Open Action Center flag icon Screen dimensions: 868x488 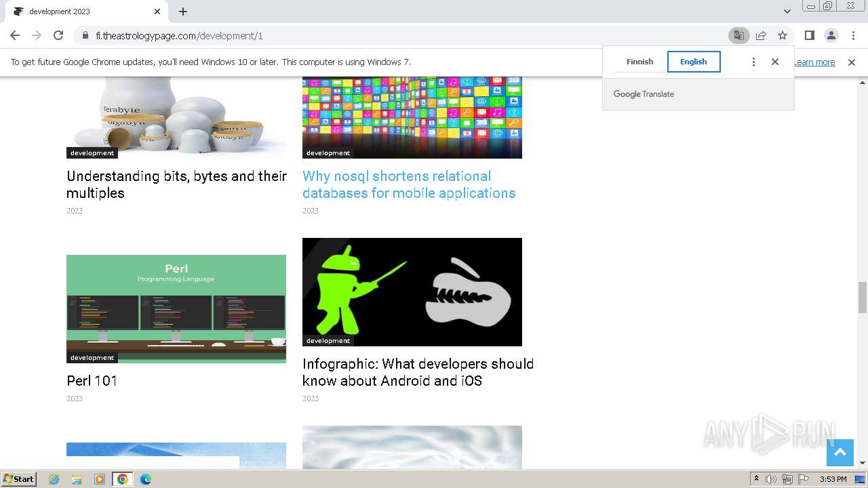tap(804, 479)
